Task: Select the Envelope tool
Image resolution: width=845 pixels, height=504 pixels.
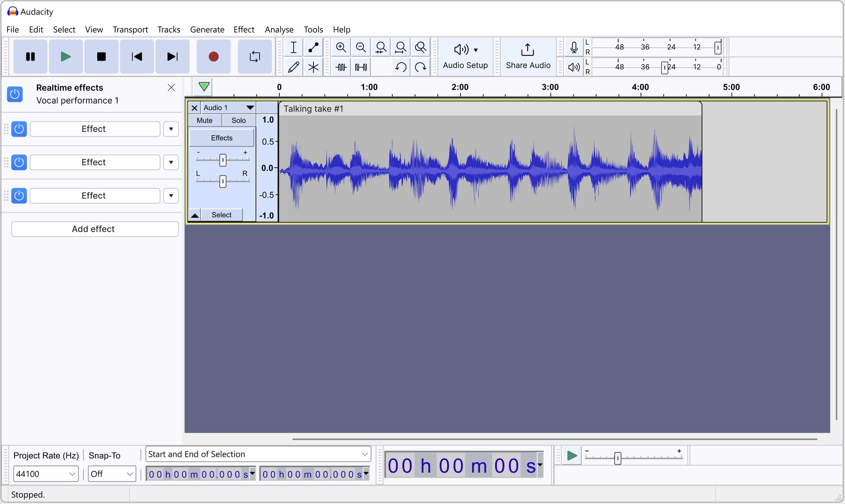Action: tap(313, 47)
